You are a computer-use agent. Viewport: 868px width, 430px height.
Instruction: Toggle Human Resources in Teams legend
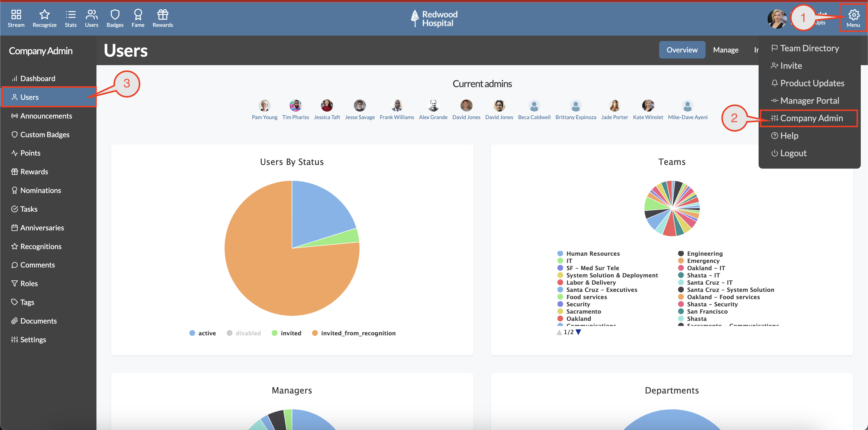pos(589,254)
